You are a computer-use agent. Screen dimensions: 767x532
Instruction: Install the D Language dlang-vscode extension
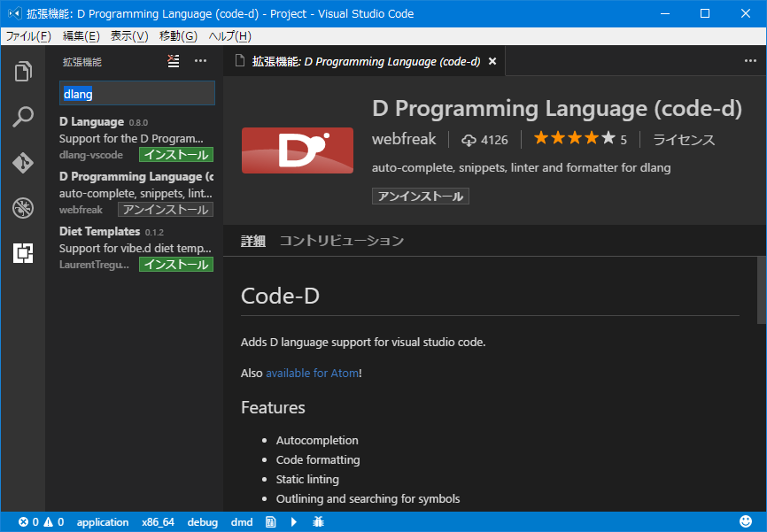[x=176, y=155]
